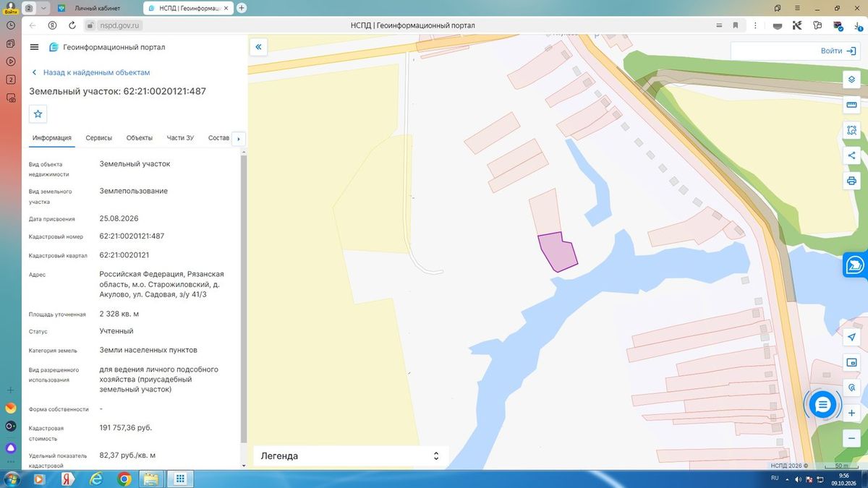The image size is (868, 488).
Task: Add parcel 62:21:0020121:487 to favorites
Action: coord(38,114)
